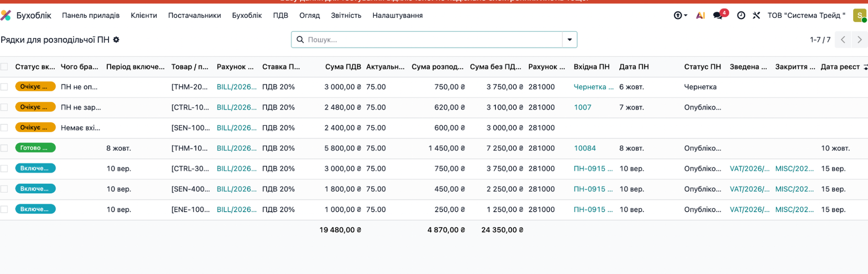This screenshot has width=868, height=274.
Task: Open the Бухоблік menu item
Action: point(247,15)
